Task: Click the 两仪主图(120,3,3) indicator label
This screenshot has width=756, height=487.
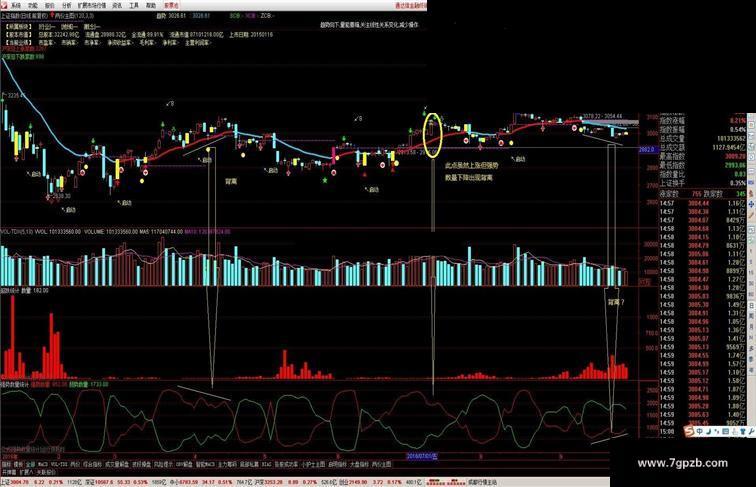Action: click(x=73, y=15)
